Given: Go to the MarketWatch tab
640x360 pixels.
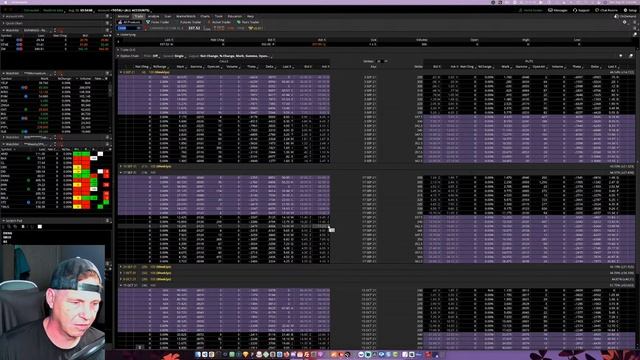Looking at the screenshot, I should 186,16.
